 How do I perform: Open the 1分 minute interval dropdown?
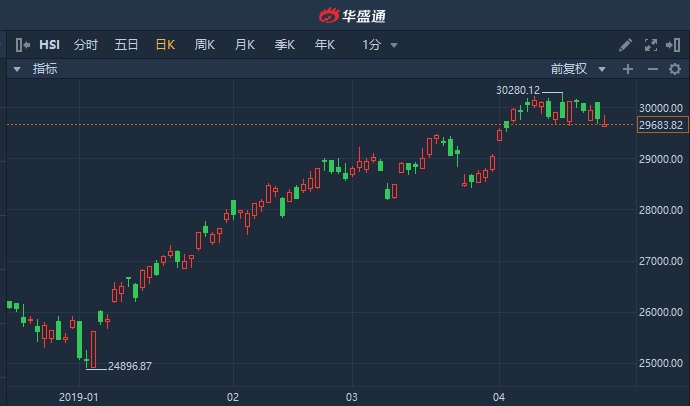point(380,45)
